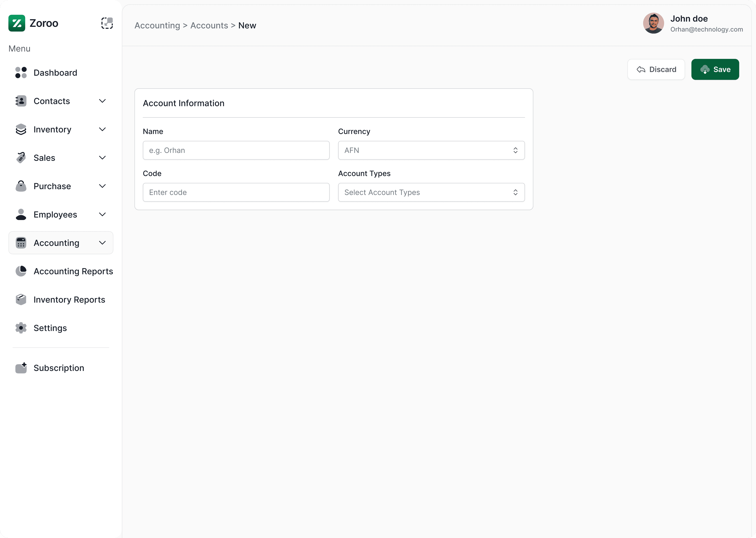
Task: Click John doe's profile avatar
Action: pyautogui.click(x=653, y=23)
